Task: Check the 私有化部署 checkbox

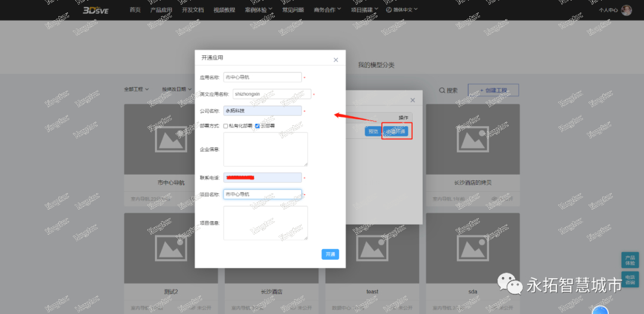Action: (x=226, y=126)
